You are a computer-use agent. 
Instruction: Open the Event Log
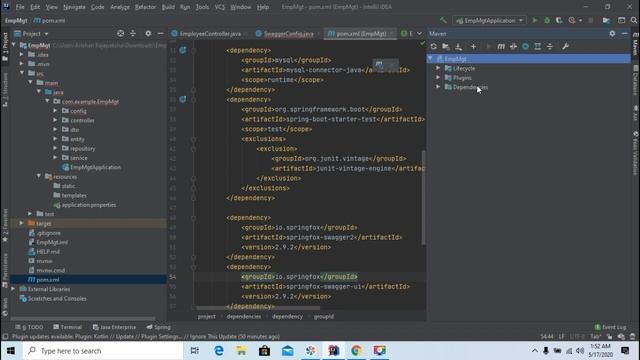[611, 327]
